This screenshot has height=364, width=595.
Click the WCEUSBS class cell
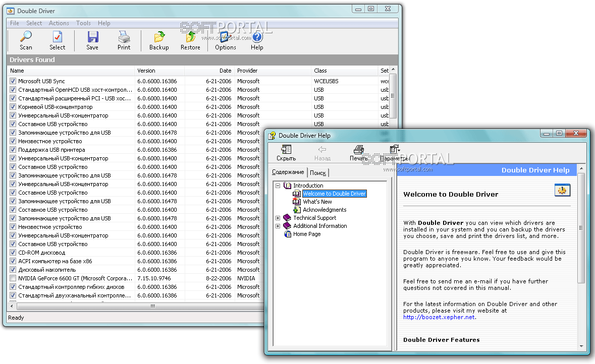pyautogui.click(x=326, y=81)
